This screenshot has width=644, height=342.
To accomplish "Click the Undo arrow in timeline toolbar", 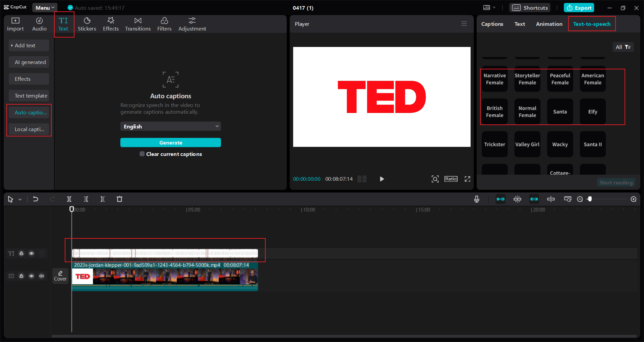I will [35, 199].
